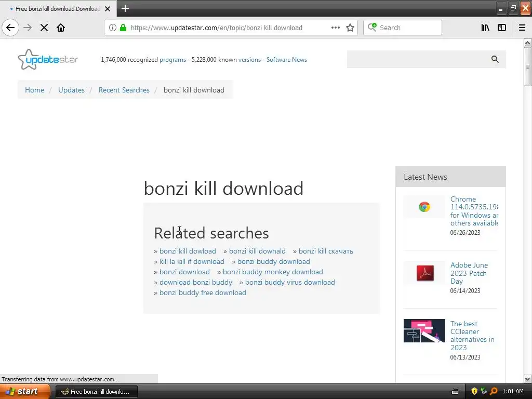This screenshot has width=532, height=399.
Task: Click the keyboard icon on the taskbar
Action: coord(455,392)
